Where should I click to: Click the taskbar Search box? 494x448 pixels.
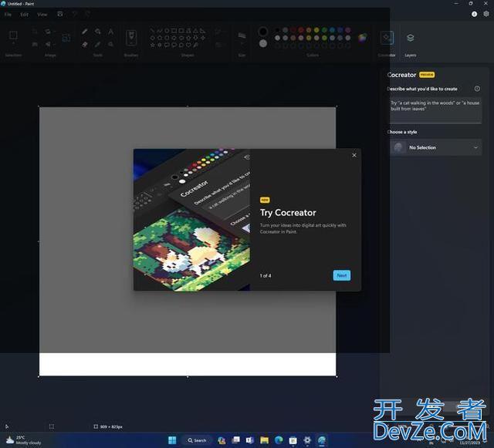(198, 440)
